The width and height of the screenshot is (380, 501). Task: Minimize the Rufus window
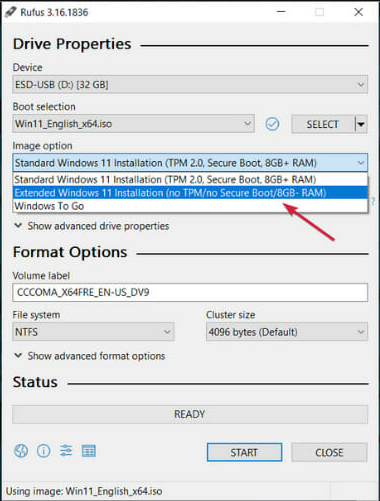(x=281, y=12)
